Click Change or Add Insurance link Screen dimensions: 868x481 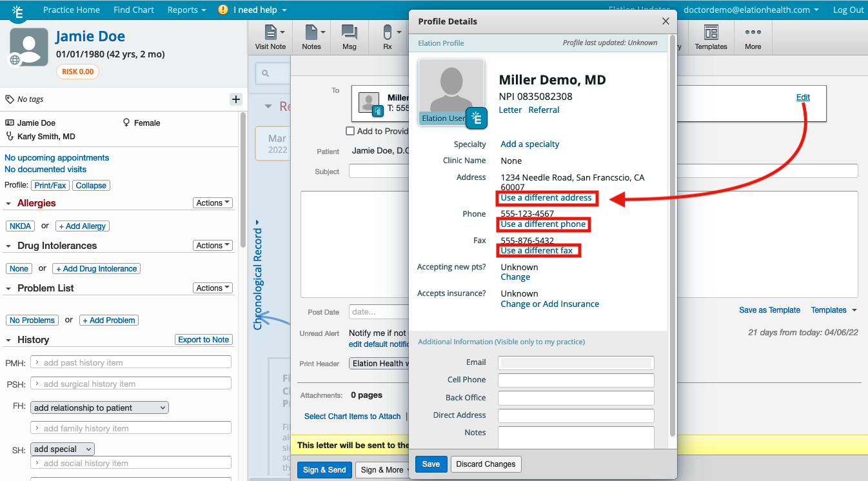[550, 304]
